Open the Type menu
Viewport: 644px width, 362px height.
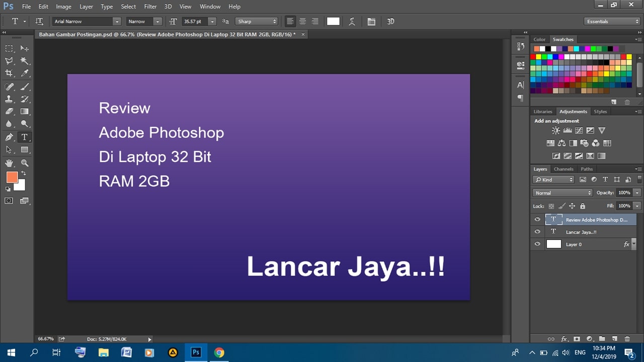[x=107, y=7]
